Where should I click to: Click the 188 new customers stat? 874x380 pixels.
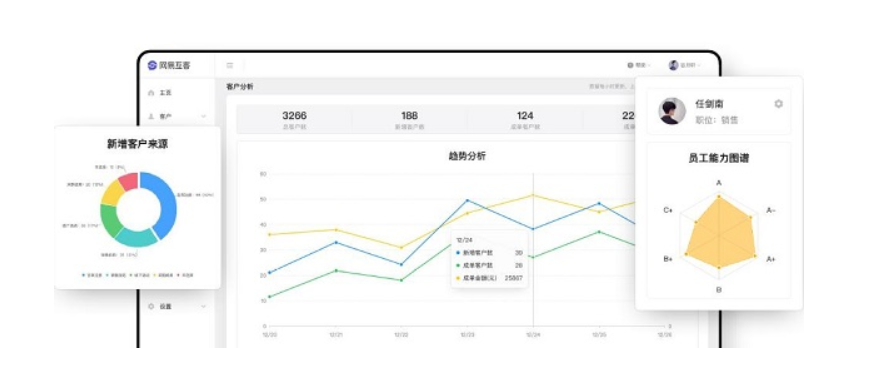click(410, 119)
